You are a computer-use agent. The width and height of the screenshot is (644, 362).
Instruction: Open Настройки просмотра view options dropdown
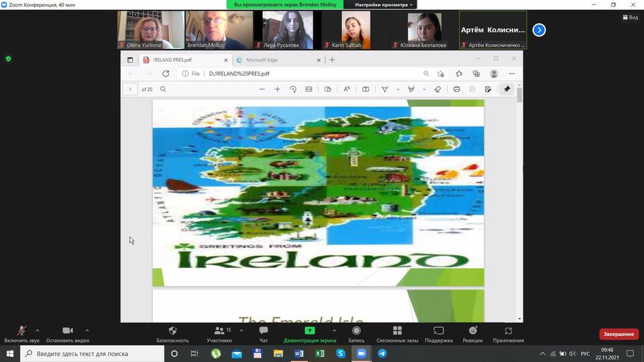[384, 5]
